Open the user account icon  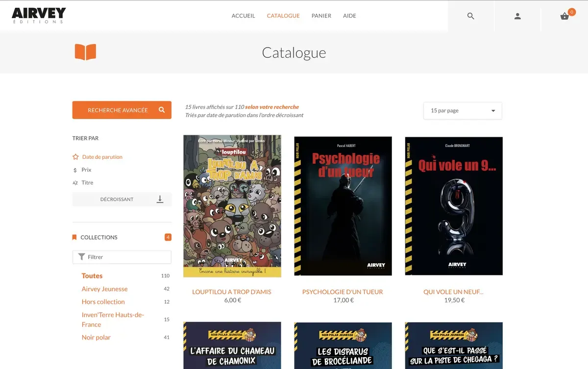(517, 16)
